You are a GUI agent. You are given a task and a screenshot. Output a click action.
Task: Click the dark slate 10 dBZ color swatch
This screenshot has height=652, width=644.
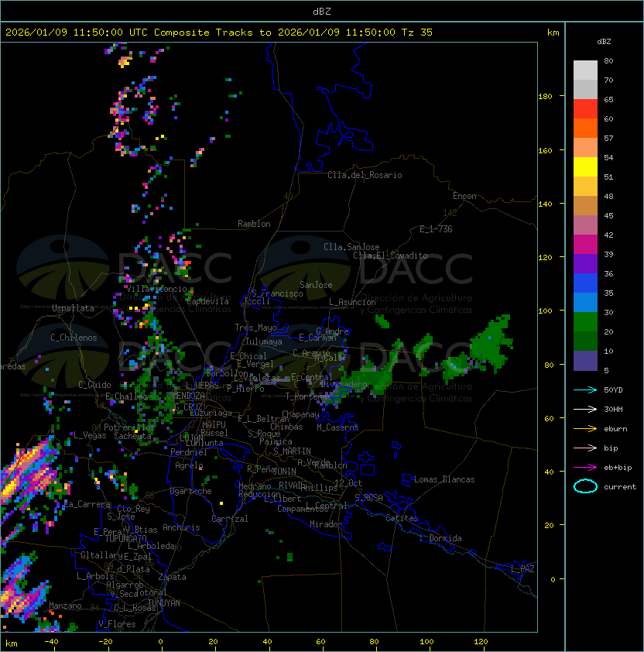(585, 361)
